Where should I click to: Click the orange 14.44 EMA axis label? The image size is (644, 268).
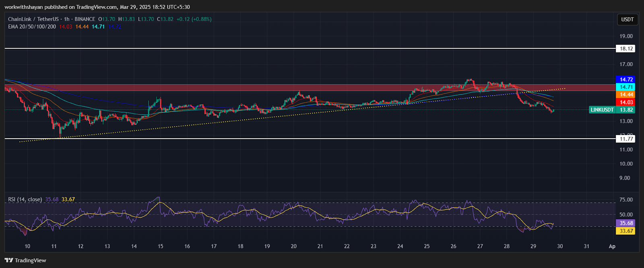(x=626, y=95)
